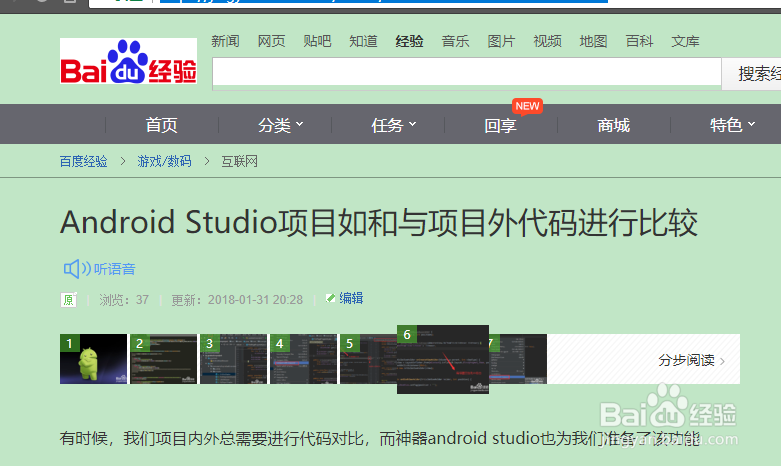
Task: Open 商城 in navigation bar
Action: tap(614, 125)
